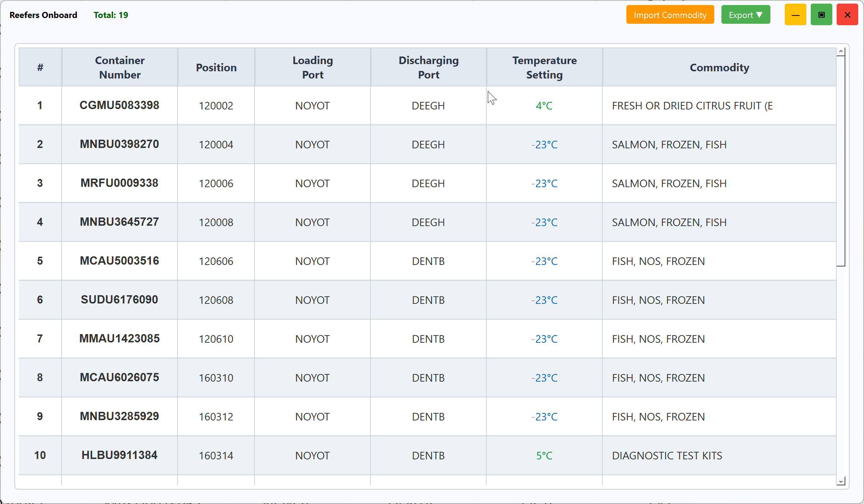Select container MNBU3285929

[120, 417]
